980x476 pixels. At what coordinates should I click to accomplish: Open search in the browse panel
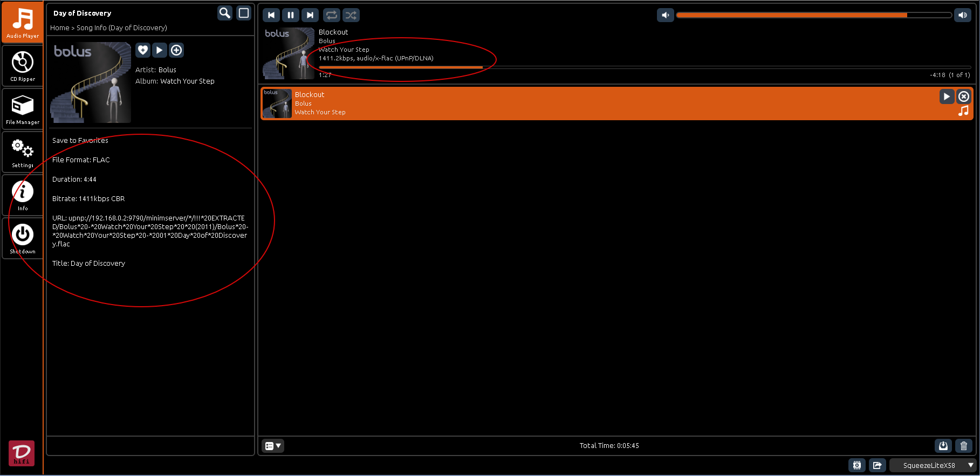pyautogui.click(x=225, y=13)
